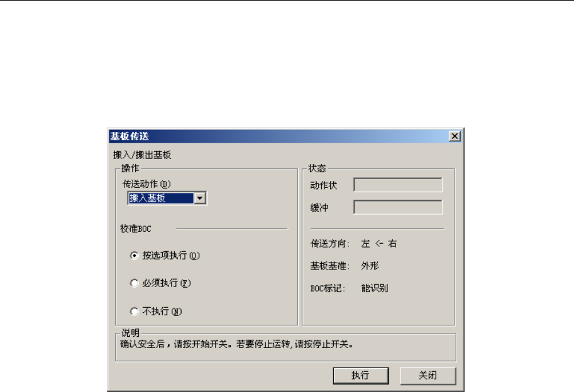Click the 能识别 value beside BOC标记
This screenshot has height=392, width=574.
pyautogui.click(x=375, y=288)
